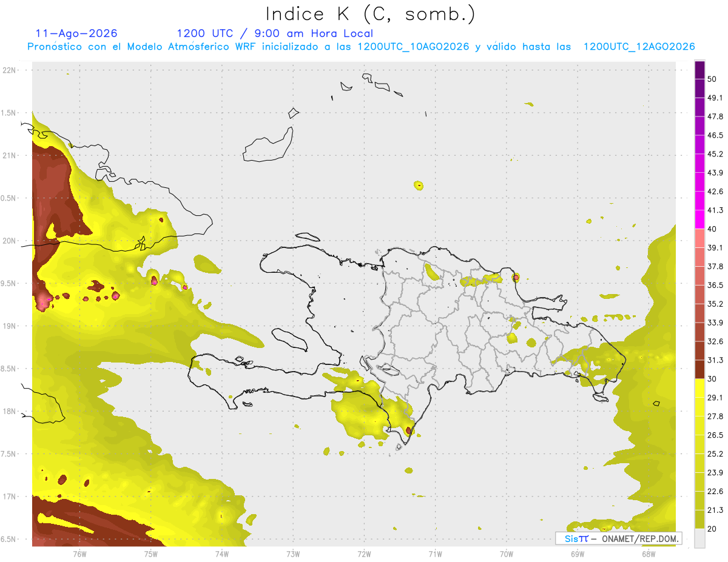
Task: Pick the dark purple swatch above 50
Action: coord(699,70)
